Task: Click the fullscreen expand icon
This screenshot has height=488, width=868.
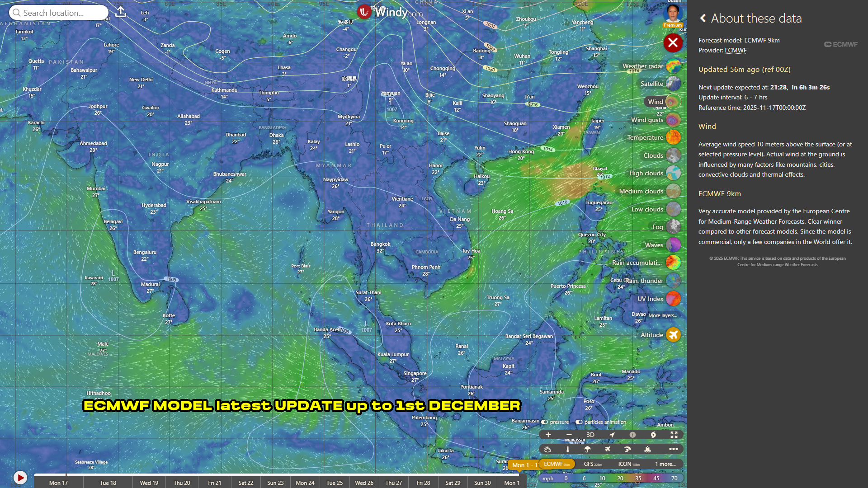Action: 674,435
